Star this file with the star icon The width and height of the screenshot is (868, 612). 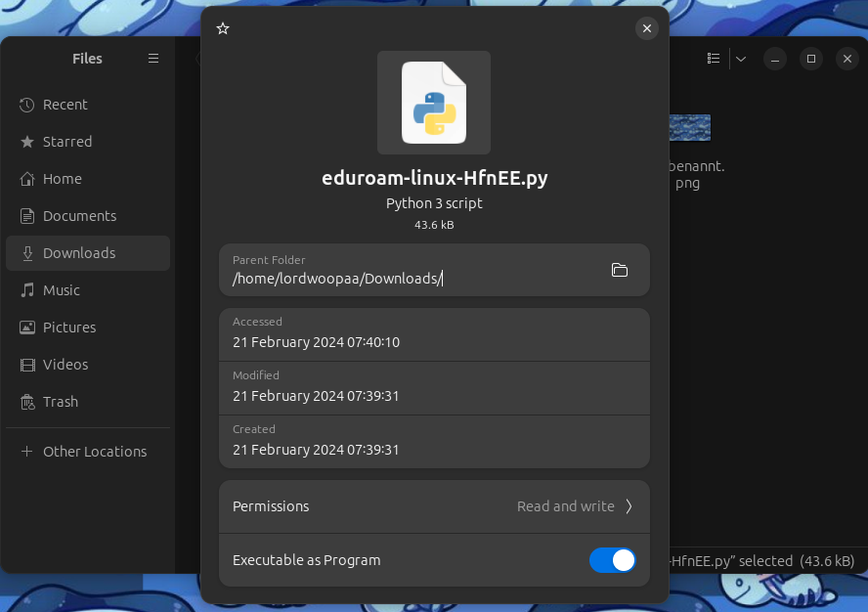223,28
